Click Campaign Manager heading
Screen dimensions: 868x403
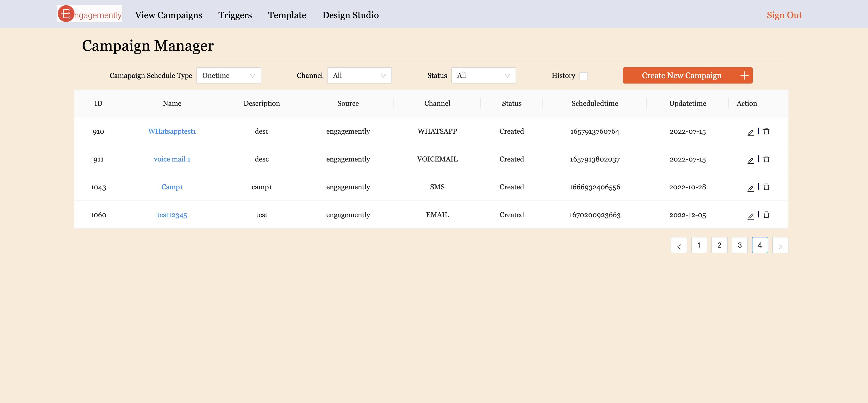(148, 46)
